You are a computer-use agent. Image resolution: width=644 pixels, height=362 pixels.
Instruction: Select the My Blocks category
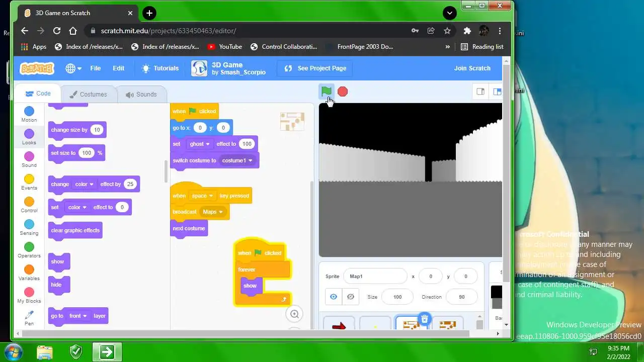[29, 296]
